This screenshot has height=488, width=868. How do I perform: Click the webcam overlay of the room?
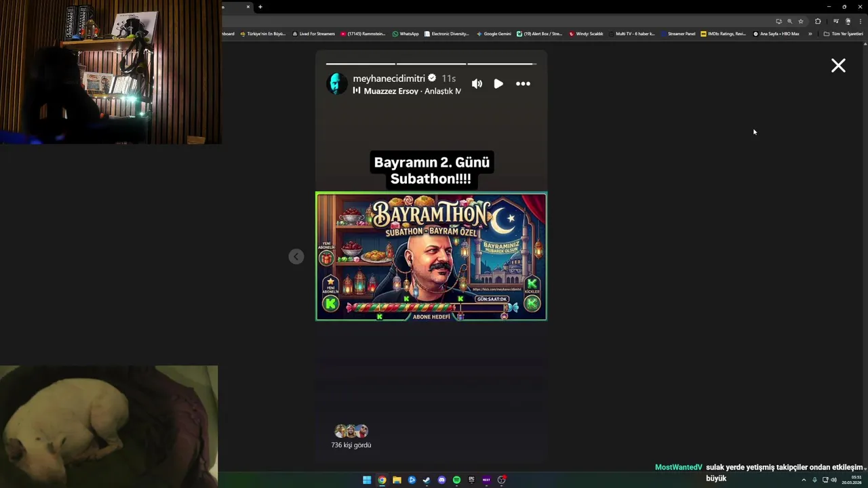click(x=111, y=72)
